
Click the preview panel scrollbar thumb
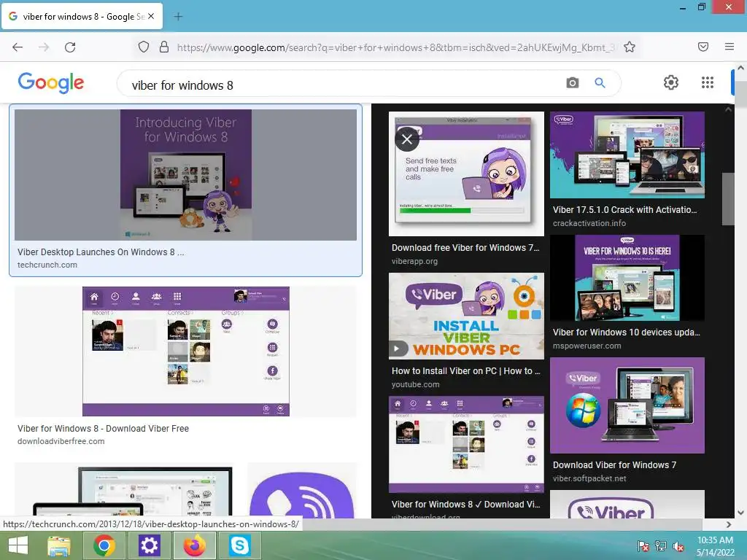coord(728,198)
